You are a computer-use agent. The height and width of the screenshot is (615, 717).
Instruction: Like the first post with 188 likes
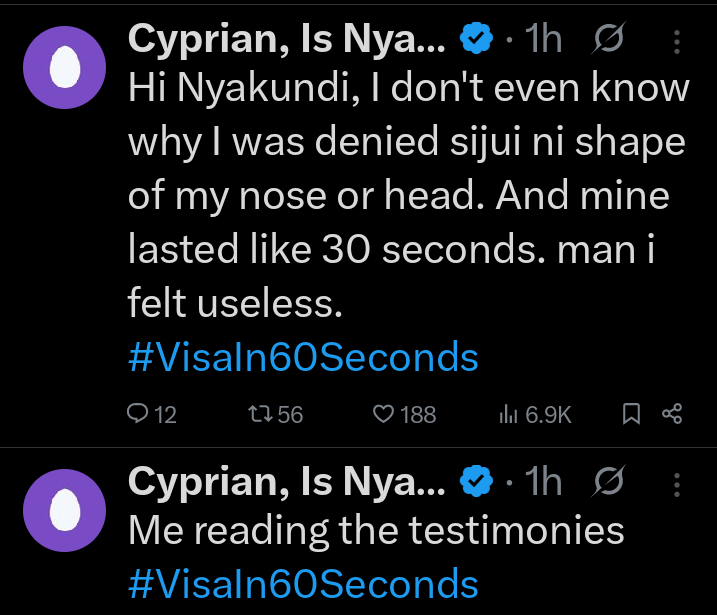[382, 414]
